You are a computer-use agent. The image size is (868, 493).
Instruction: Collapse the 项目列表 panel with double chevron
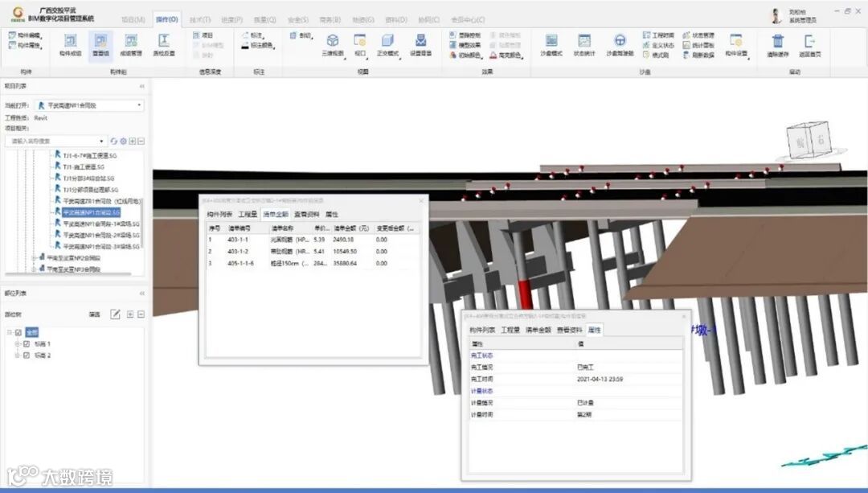[142, 86]
